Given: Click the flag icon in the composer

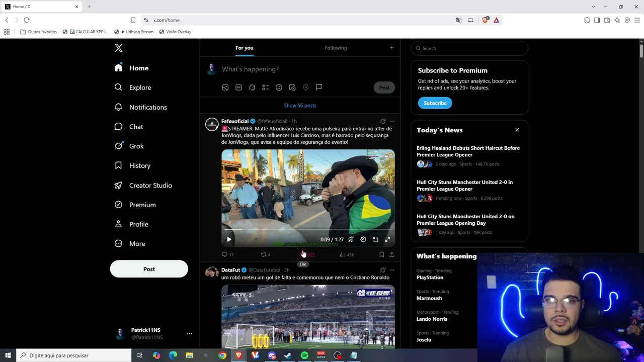Looking at the screenshot, I should 319,87.
